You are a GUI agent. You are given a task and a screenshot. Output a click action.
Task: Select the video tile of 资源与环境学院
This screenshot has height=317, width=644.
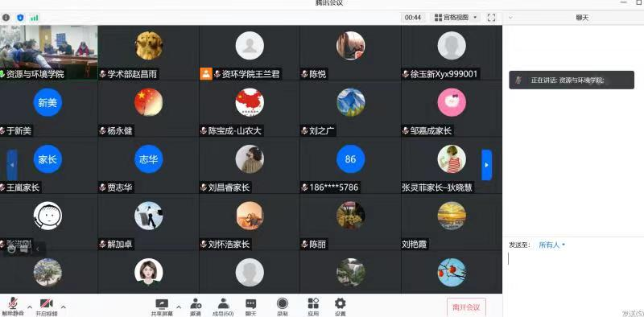tap(49, 52)
